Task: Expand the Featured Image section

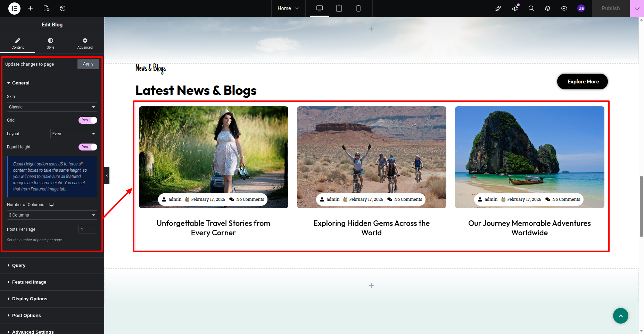Action: pos(29,282)
